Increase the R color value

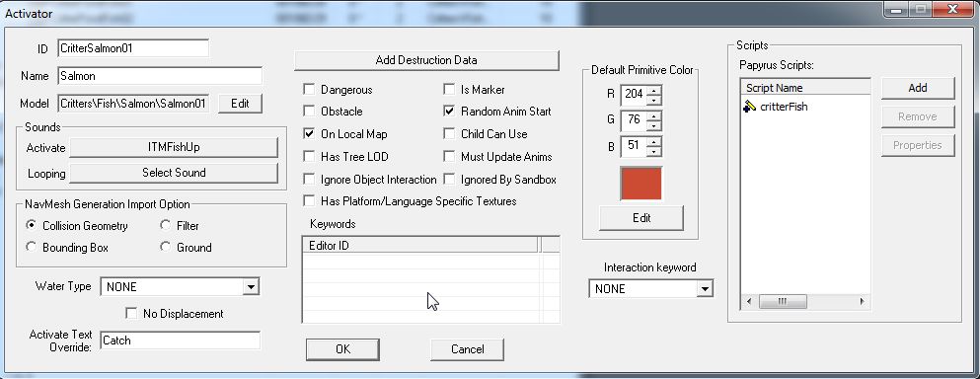click(x=653, y=91)
